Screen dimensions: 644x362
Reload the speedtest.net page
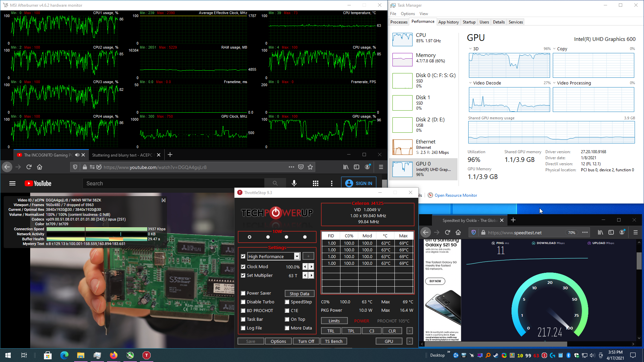pyautogui.click(x=447, y=232)
